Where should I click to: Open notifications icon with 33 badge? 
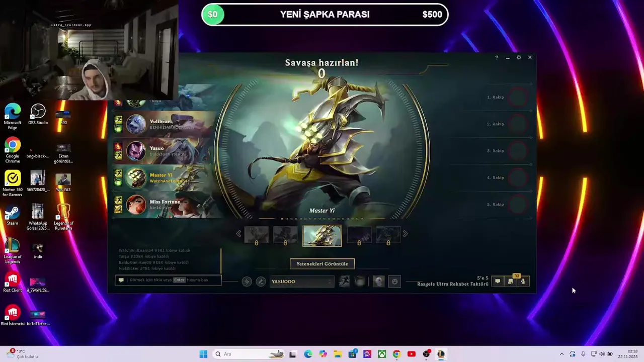point(511,282)
